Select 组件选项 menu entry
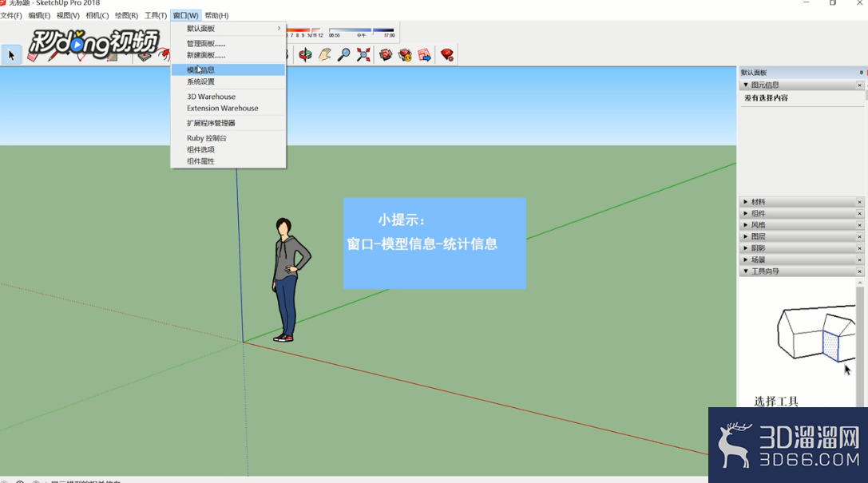Image resolution: width=868 pixels, height=483 pixels. point(228,150)
